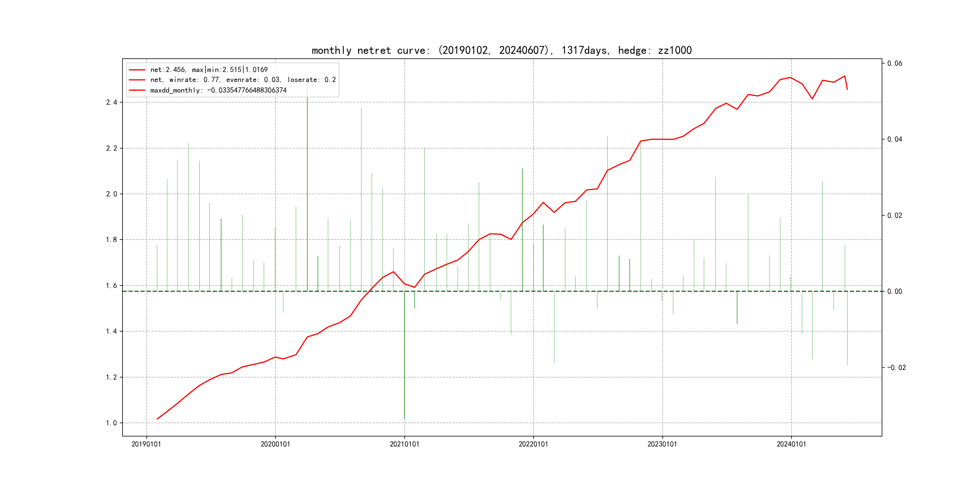Image resolution: width=980 pixels, height=490 pixels.
Task: Click the 1.6 tick on left axis
Action: tap(112, 286)
